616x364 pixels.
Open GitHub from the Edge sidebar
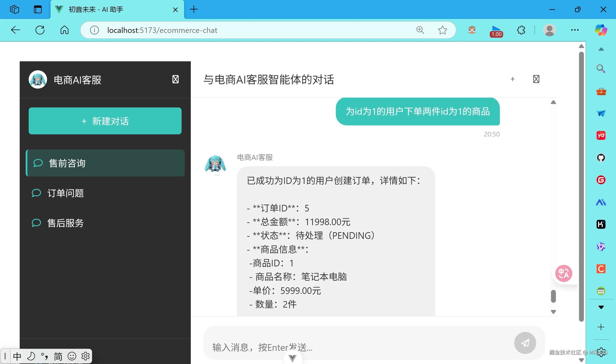(601, 158)
